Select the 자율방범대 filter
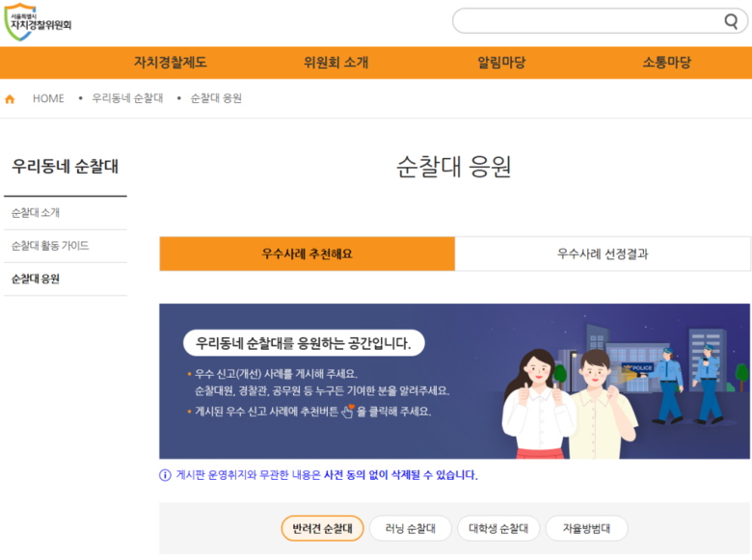 pyautogui.click(x=586, y=528)
